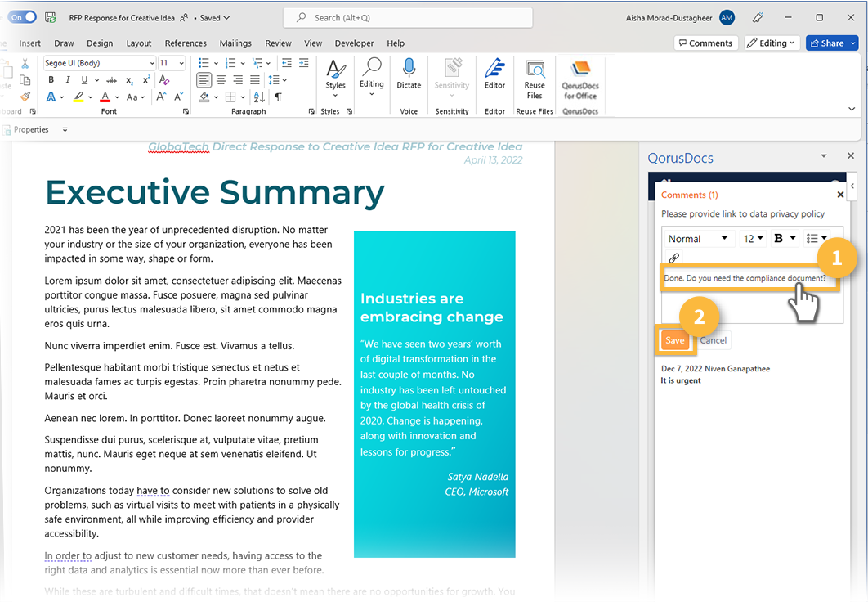The width and height of the screenshot is (868, 602).
Task: Click the Multilevel List icon
Action: coord(257,63)
